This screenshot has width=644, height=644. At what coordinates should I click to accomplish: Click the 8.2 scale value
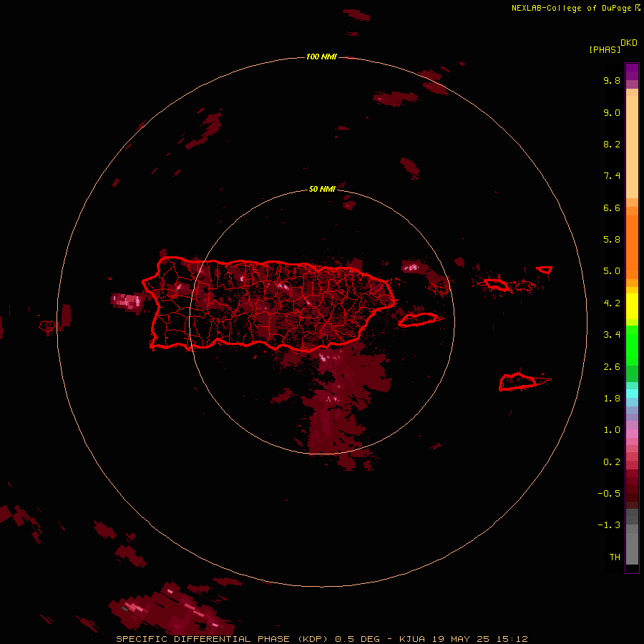[x=612, y=144]
